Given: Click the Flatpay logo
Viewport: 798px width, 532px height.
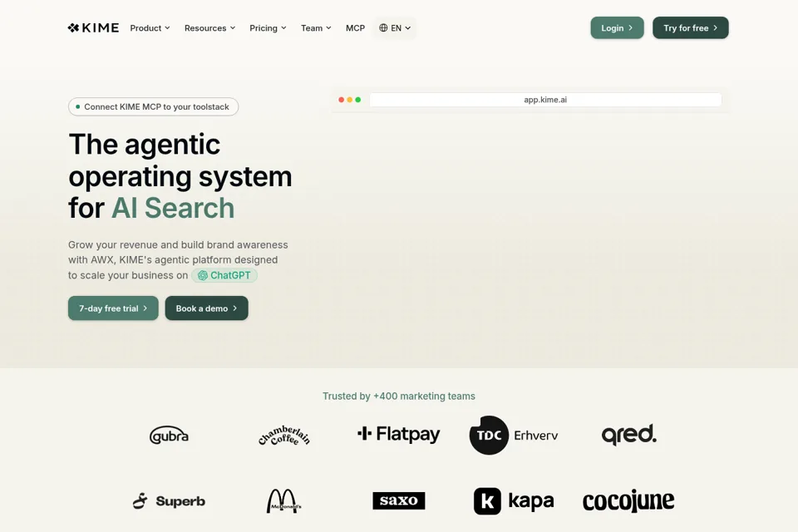Looking at the screenshot, I should tap(398, 434).
